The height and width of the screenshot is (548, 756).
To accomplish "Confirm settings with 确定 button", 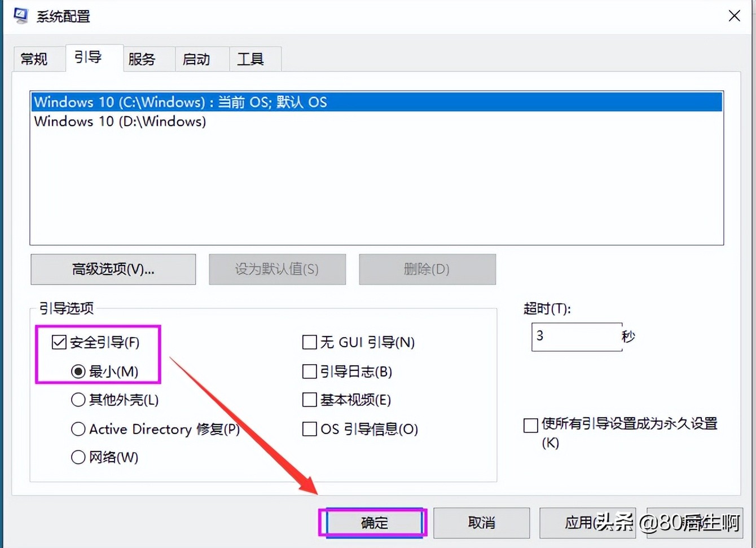I will coord(372,523).
